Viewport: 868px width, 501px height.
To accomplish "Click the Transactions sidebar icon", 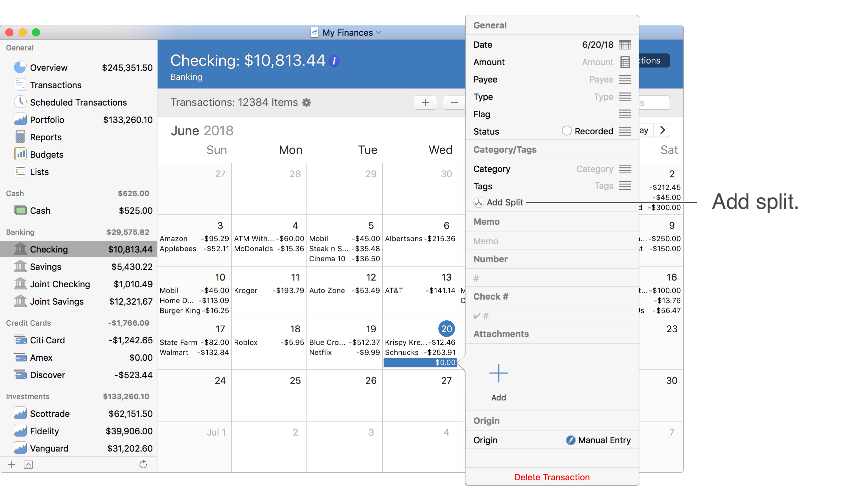I will click(21, 84).
